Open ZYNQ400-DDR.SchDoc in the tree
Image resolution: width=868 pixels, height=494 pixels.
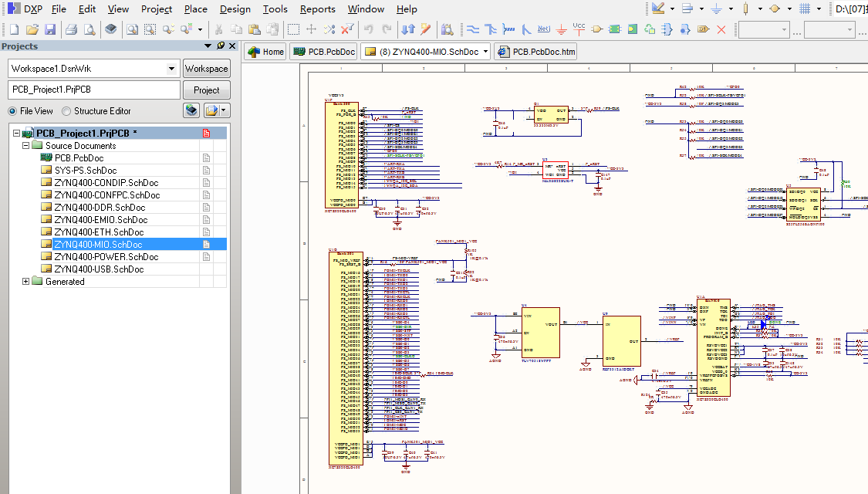[x=100, y=207]
